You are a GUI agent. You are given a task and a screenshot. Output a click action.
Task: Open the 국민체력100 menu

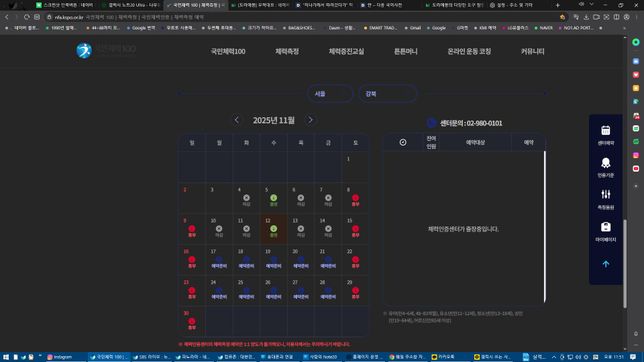pyautogui.click(x=228, y=51)
